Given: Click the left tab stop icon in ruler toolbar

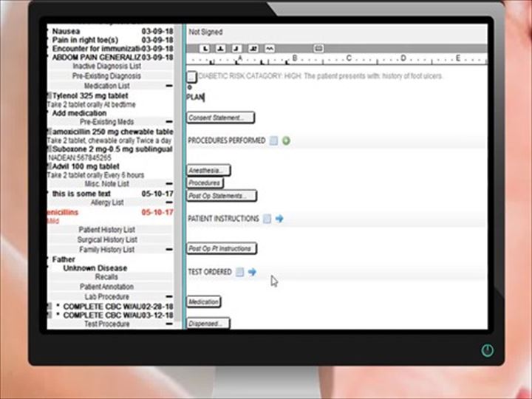Looking at the screenshot, I should point(205,48).
